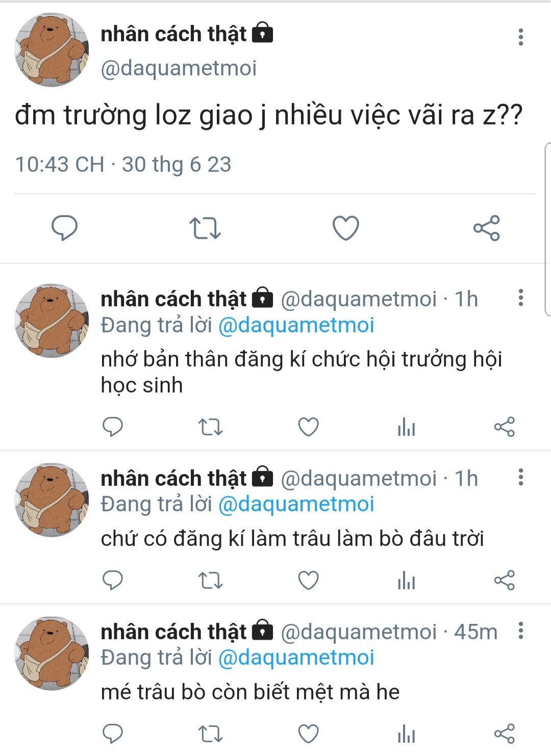View analytics of the hội trưởng reply
The image size is (551, 756).
tap(406, 427)
